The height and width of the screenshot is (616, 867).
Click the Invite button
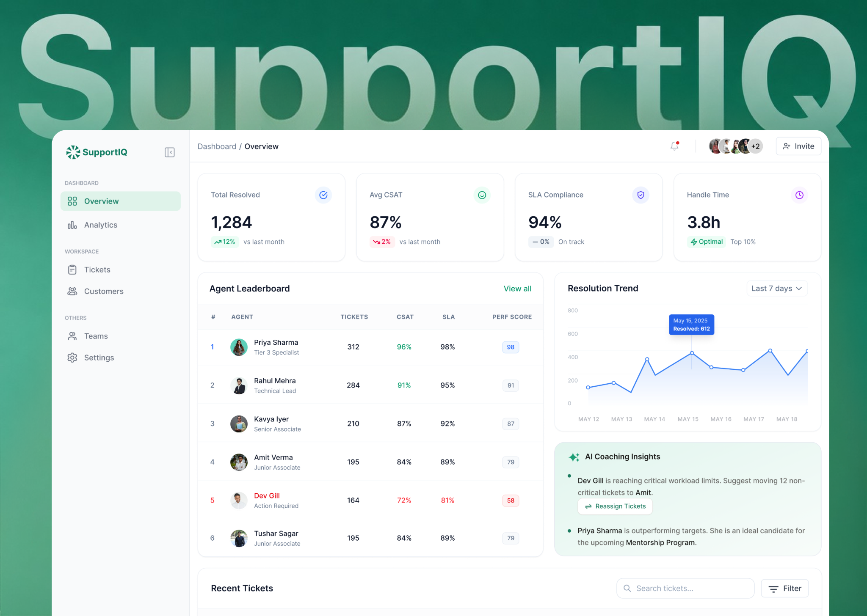click(798, 146)
